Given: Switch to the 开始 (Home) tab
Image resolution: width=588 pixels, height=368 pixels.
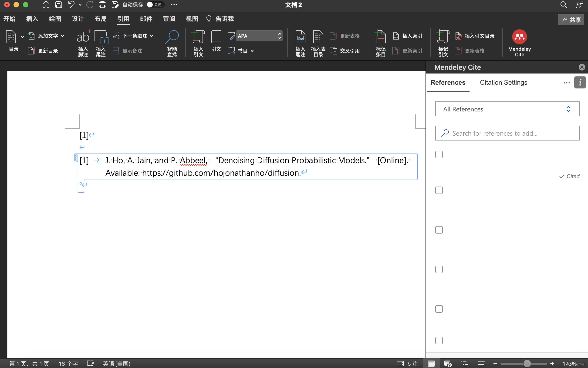Looking at the screenshot, I should (x=9, y=19).
